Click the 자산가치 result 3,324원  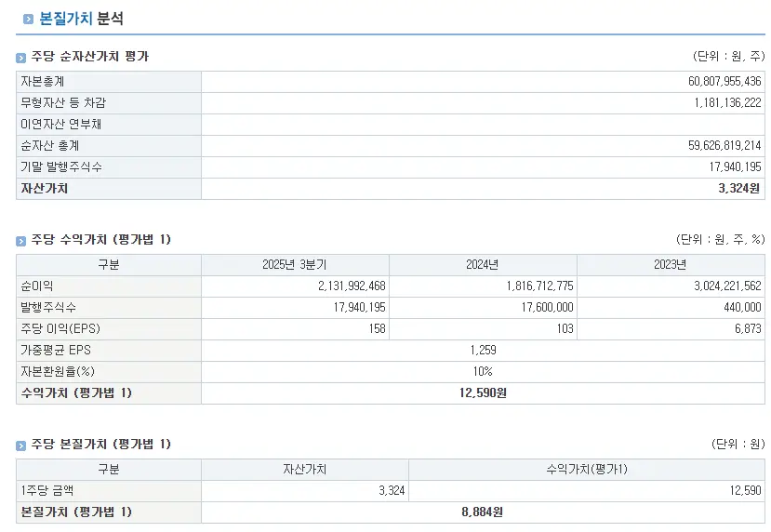[738, 189]
